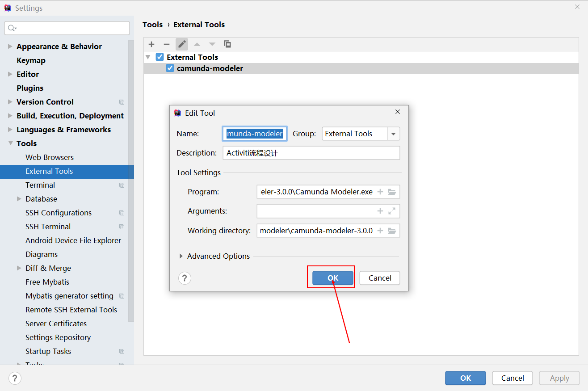The height and width of the screenshot is (391, 588).
Task: Click the Apply button in Settings
Action: pos(559,378)
